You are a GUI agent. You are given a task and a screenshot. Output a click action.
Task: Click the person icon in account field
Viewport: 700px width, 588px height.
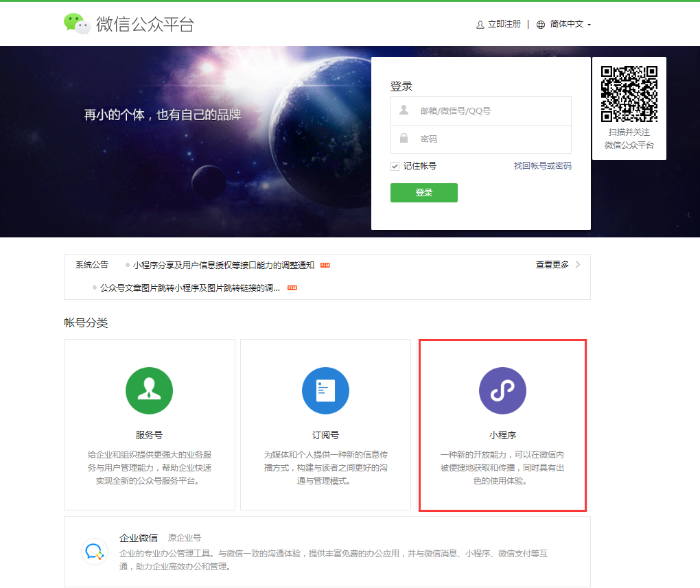pos(404,110)
